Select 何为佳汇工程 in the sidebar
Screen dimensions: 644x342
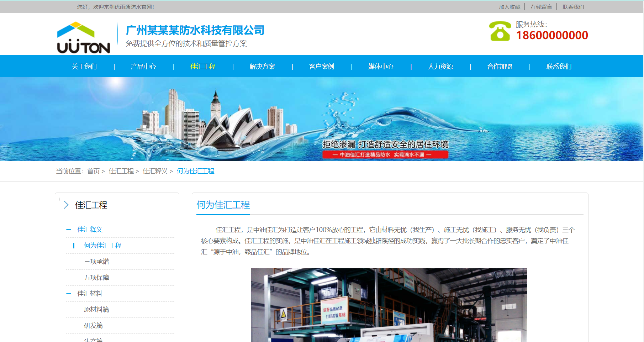[103, 246]
